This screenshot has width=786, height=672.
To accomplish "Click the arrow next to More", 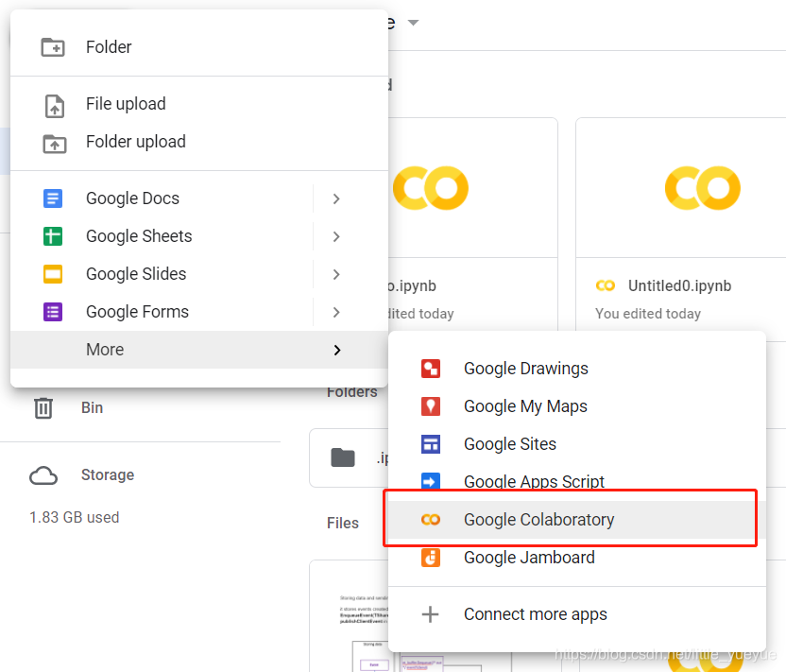I will click(337, 350).
